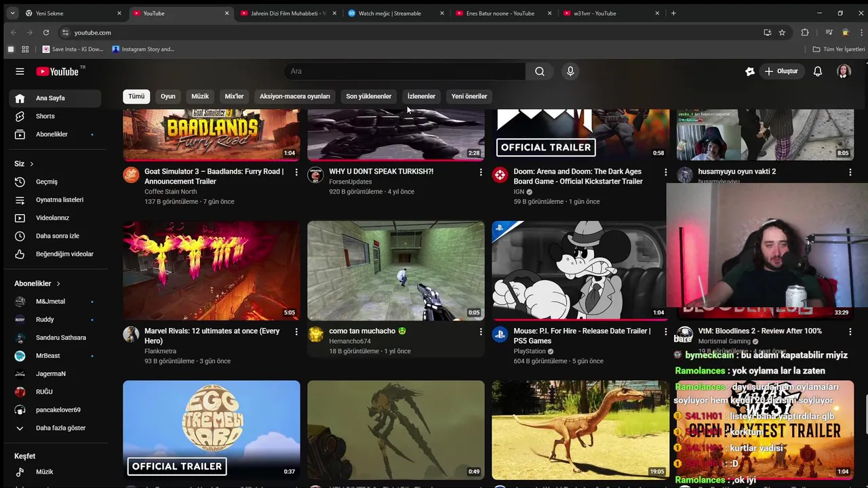868x488 pixels.
Task: Open the JagermaN channel subscription
Action: [55, 373]
